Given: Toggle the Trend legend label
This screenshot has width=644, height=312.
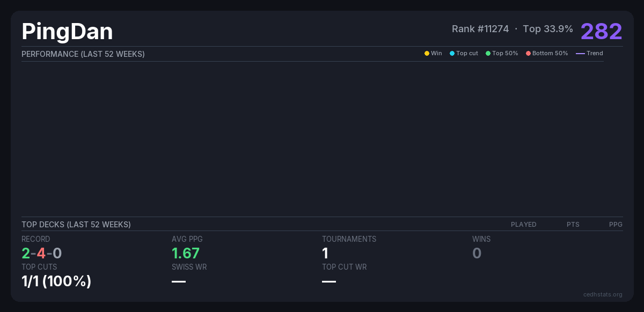Looking at the screenshot, I should [x=595, y=54].
